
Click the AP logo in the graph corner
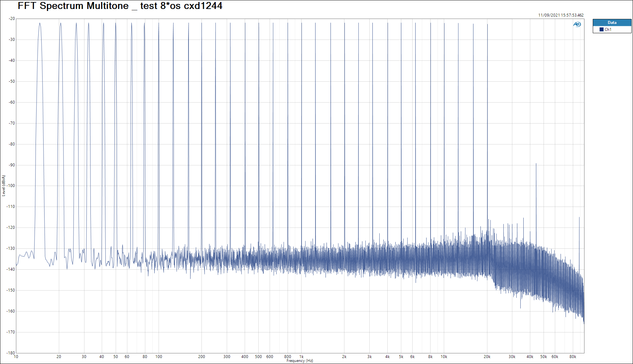tap(577, 24)
